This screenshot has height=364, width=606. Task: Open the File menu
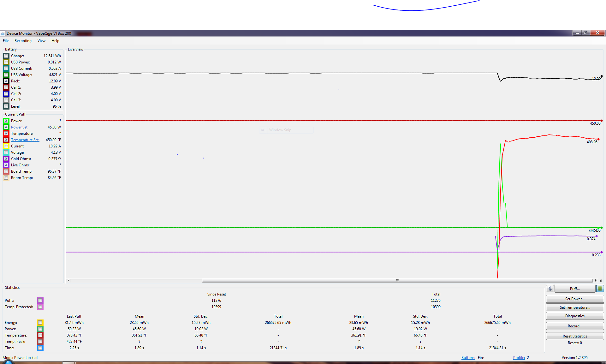click(x=6, y=41)
